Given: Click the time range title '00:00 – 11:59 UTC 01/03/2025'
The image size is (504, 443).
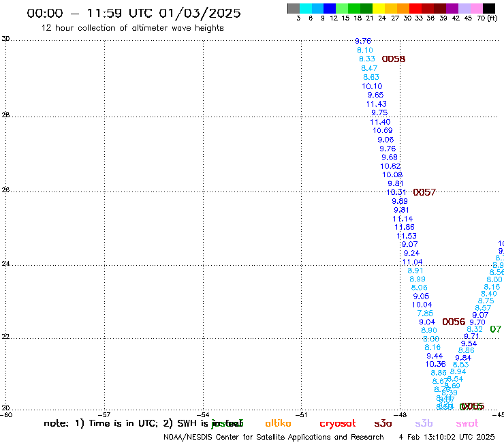Looking at the screenshot, I should (133, 13).
